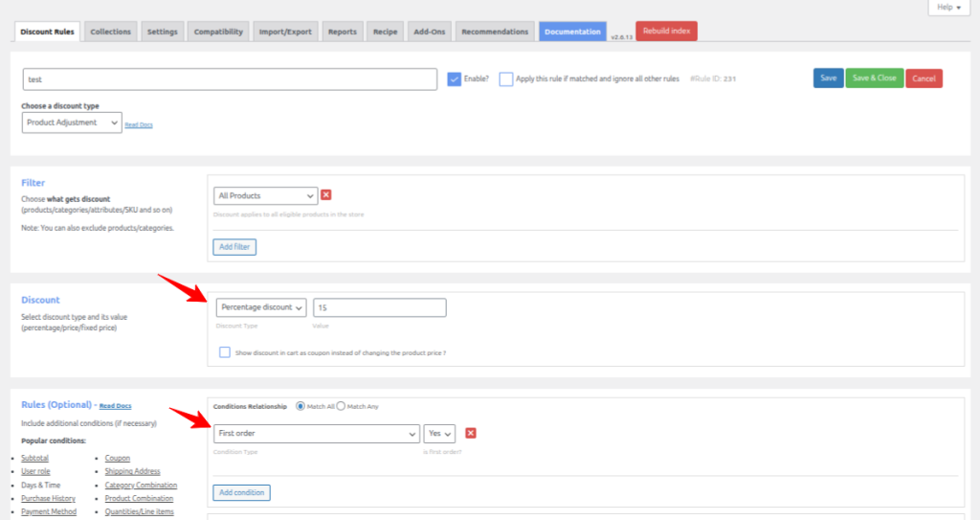Select the Match All radio button

pos(301,406)
